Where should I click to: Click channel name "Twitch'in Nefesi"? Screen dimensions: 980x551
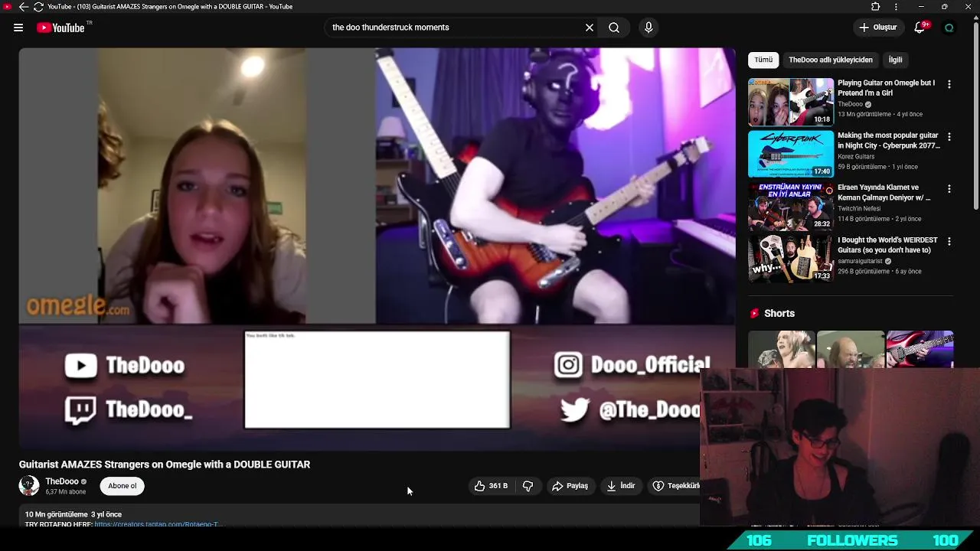coord(859,208)
